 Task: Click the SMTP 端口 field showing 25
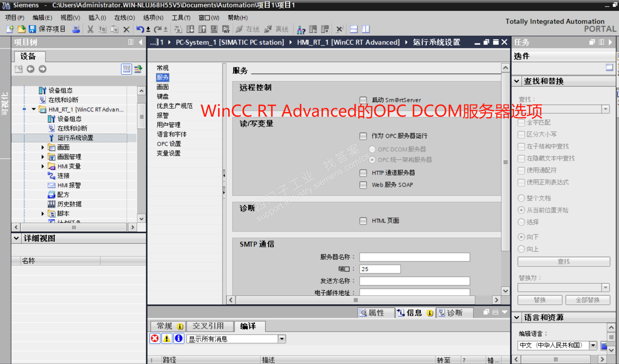[380, 269]
